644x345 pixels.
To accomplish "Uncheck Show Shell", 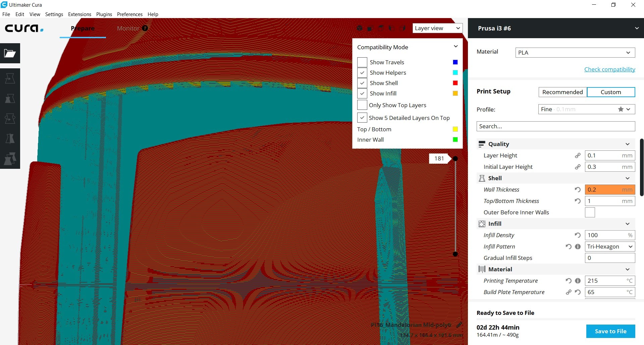I will [362, 83].
